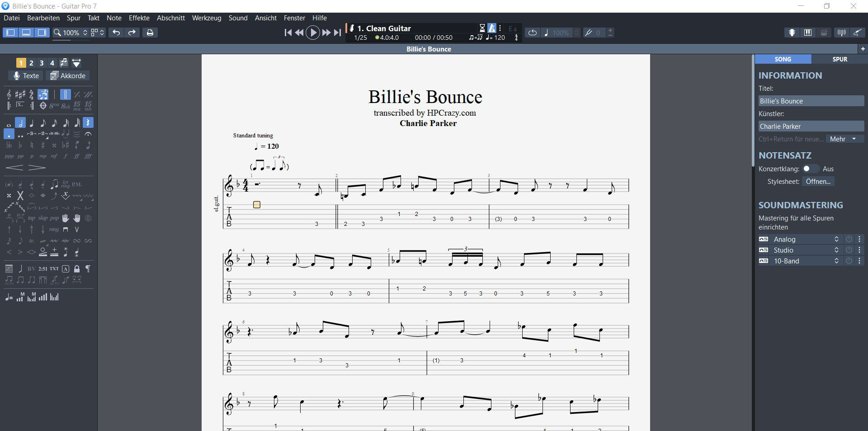The width and height of the screenshot is (868, 431).
Task: Show the guitar fretboard view
Action: point(792,33)
